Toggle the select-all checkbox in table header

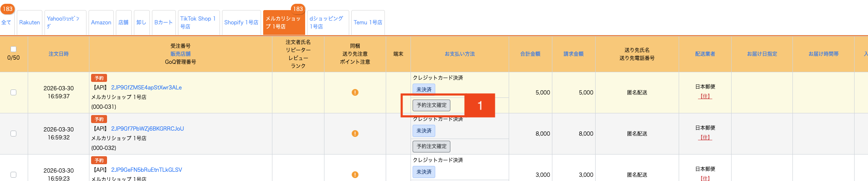pos(13,49)
